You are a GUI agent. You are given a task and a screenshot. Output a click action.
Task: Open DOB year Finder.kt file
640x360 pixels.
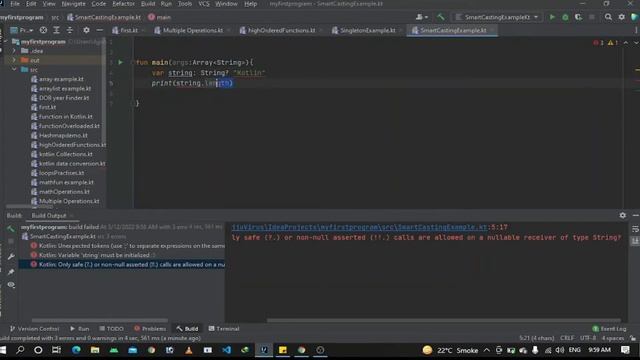[x=64, y=98]
